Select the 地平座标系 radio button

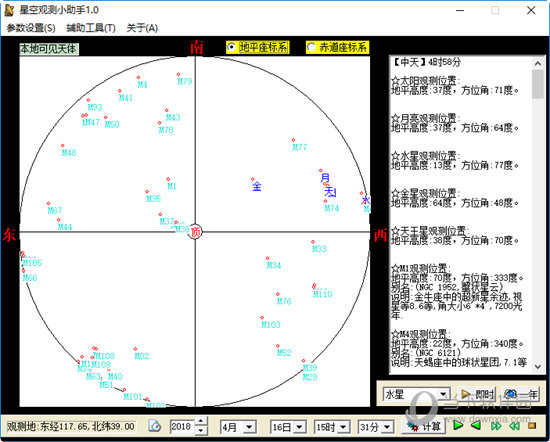tap(258, 47)
